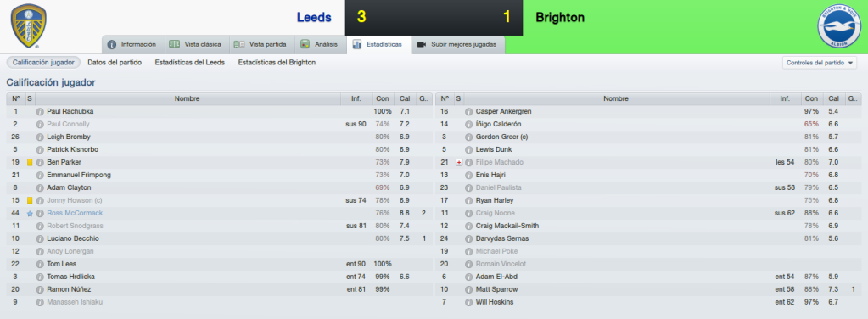Click Ross McCormack's man-of-match star icon
868x319 pixels.
click(30, 213)
